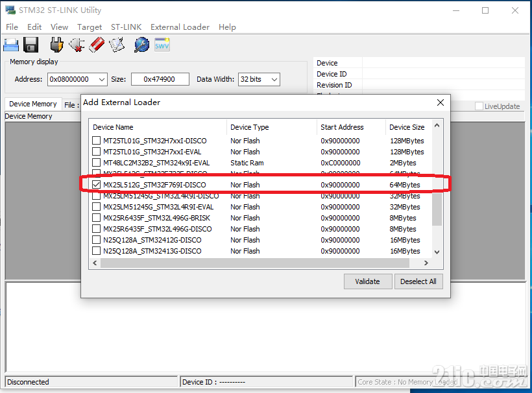Sort by the Device Size column header
Screen dimensions: 532x393
pos(409,127)
